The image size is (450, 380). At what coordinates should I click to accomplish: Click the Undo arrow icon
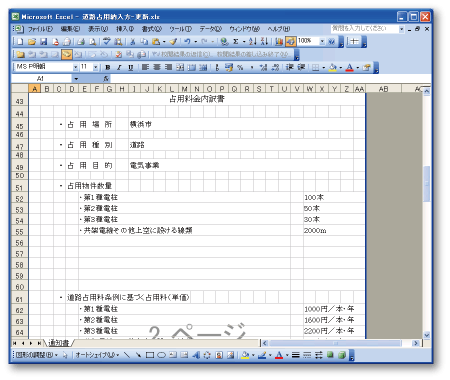[x=188, y=42]
